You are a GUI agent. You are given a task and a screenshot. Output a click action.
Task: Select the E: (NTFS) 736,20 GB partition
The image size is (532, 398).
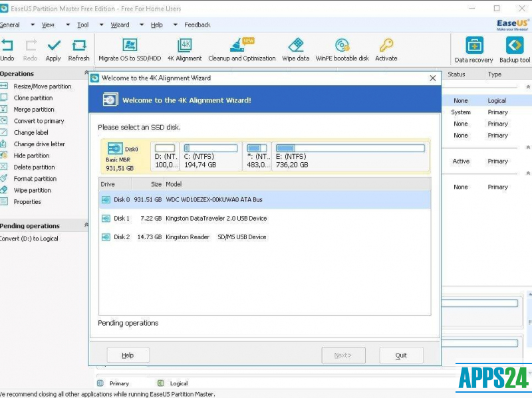pyautogui.click(x=350, y=156)
